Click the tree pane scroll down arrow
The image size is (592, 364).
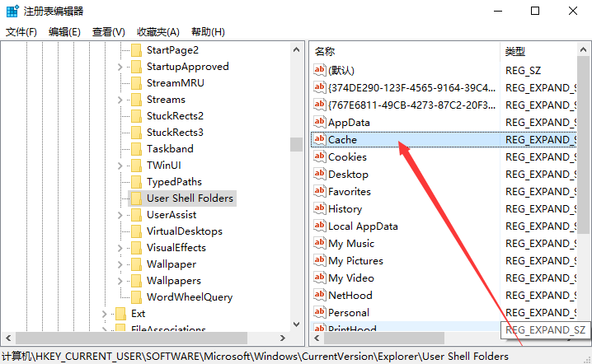click(x=296, y=324)
